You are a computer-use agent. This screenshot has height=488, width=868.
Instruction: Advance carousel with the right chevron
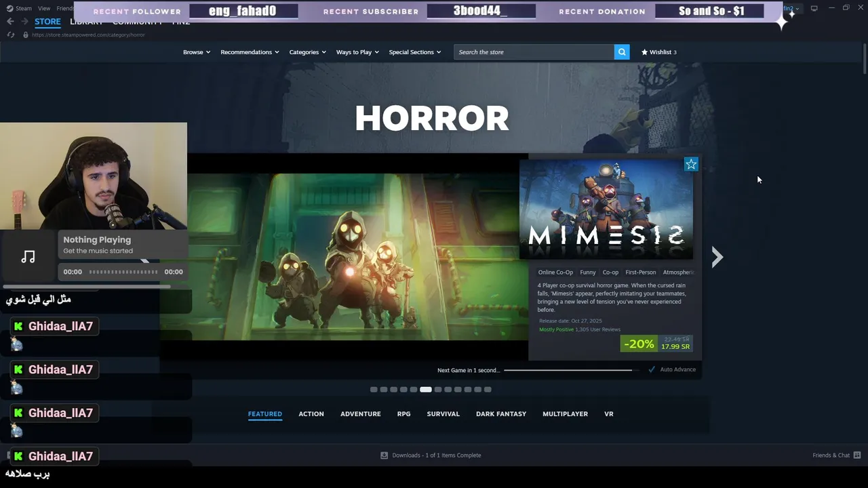click(x=717, y=257)
